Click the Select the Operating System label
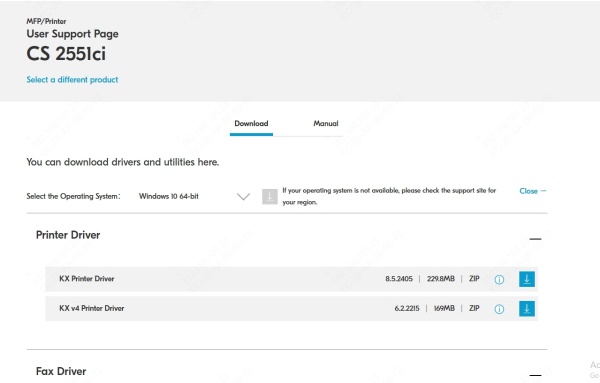 pyautogui.click(x=73, y=196)
